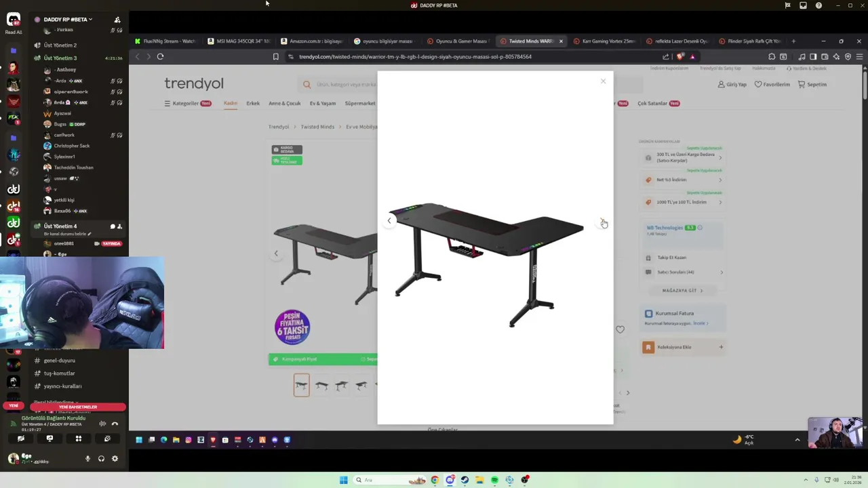Select second product thumbnail
Image resolution: width=868 pixels, height=488 pixels.
click(321, 385)
